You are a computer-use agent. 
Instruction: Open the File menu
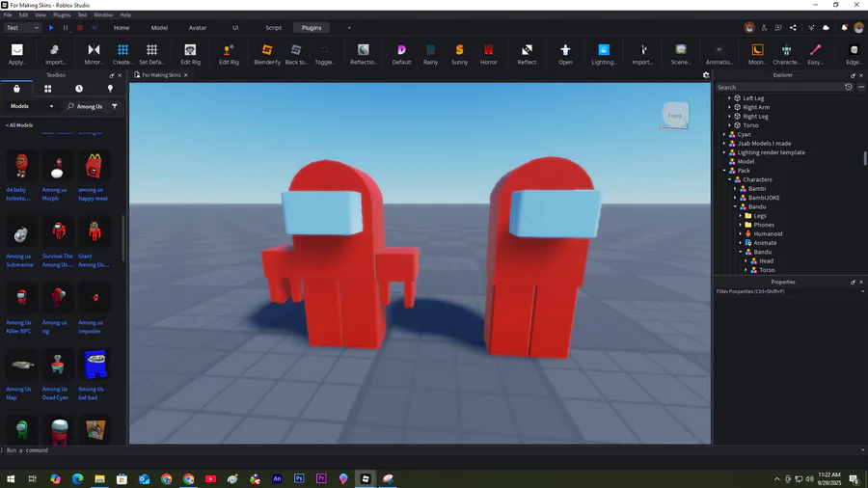pyautogui.click(x=8, y=14)
